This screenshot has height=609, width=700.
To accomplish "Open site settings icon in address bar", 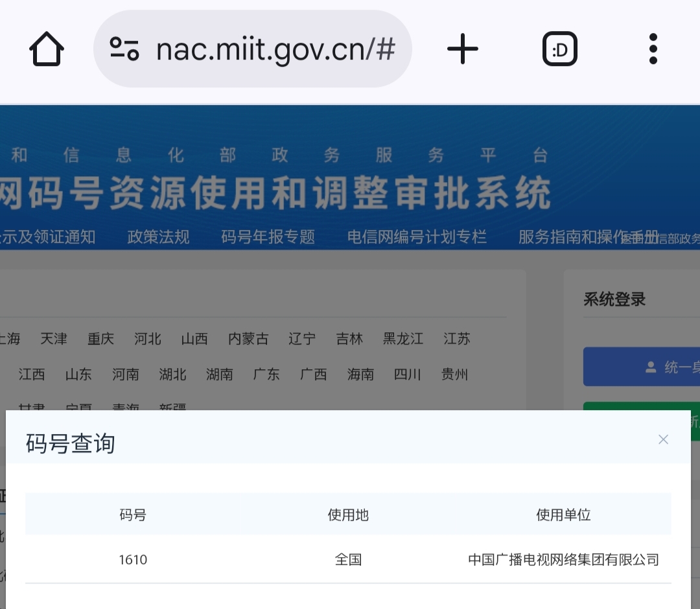I will [x=124, y=49].
